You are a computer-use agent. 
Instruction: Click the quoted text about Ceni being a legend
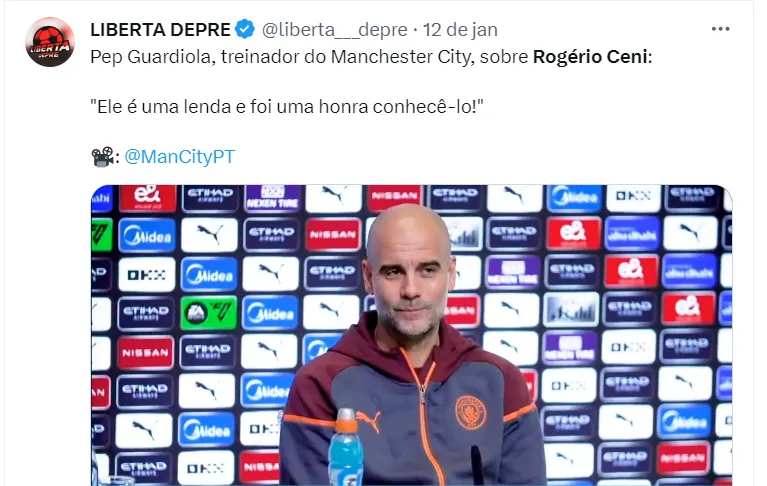[287, 106]
